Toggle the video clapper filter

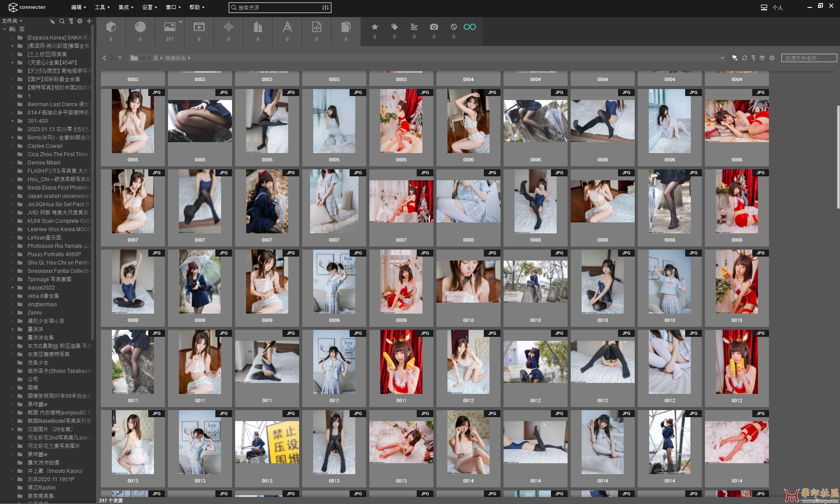pyautogui.click(x=199, y=27)
